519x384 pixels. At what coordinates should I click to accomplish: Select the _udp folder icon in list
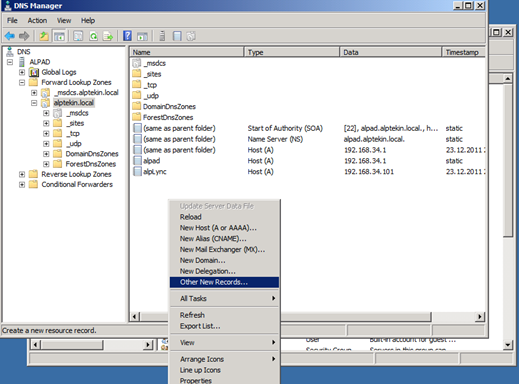(137, 95)
